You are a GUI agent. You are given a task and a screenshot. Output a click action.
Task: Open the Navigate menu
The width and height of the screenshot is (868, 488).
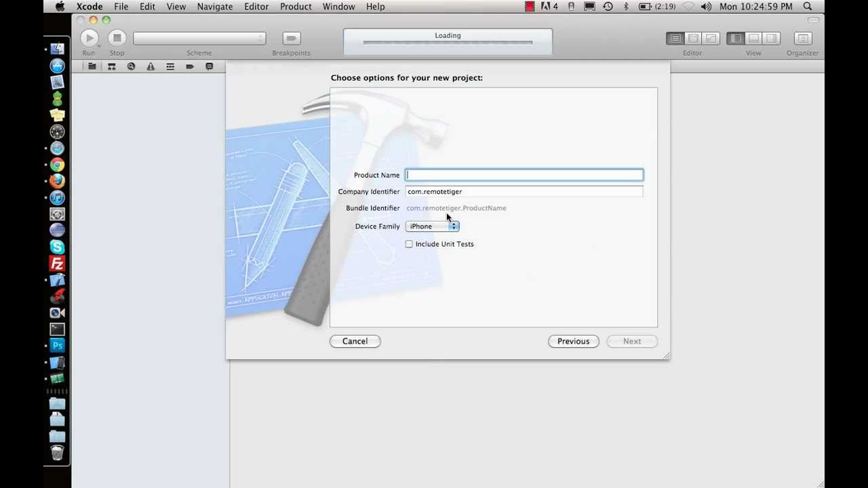coord(215,7)
